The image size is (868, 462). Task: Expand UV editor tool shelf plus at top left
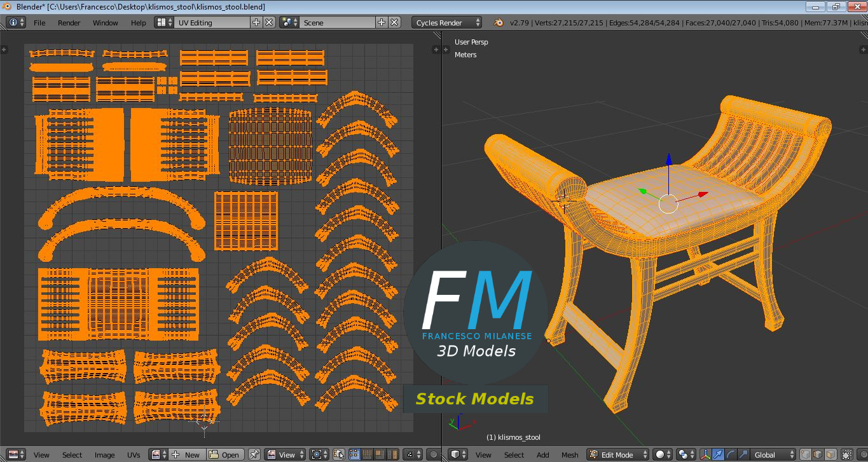click(x=4, y=49)
